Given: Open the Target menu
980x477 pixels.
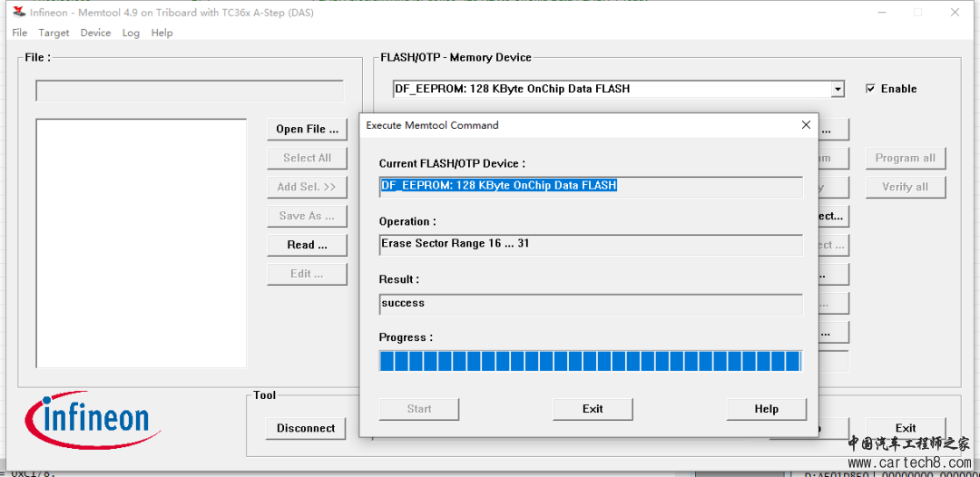Looking at the screenshot, I should (54, 33).
